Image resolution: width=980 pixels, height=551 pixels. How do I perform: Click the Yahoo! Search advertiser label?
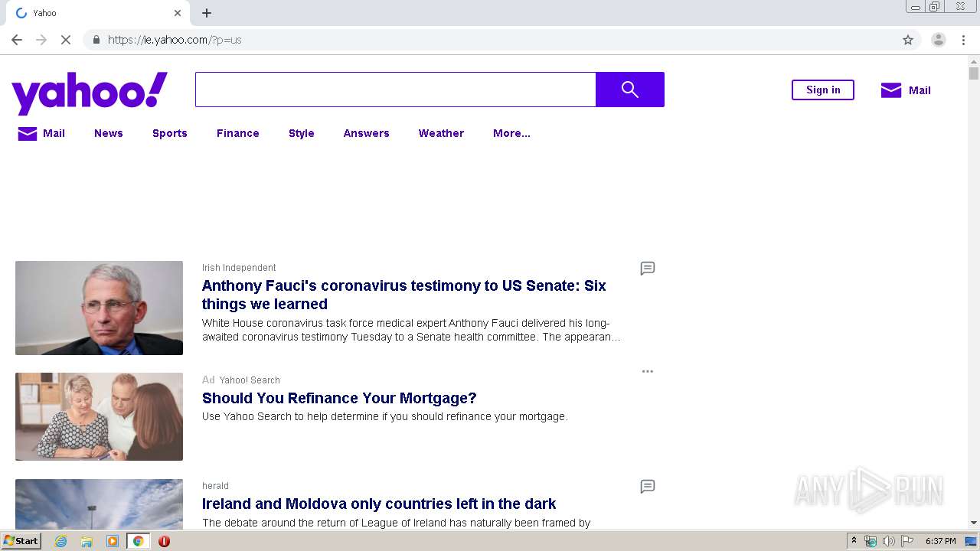pos(250,380)
